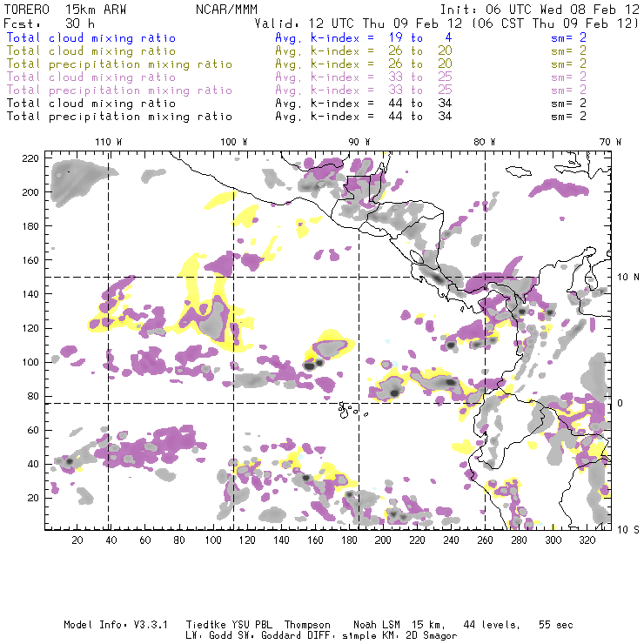This screenshot has height=644, width=644.
Task: Select the "44 levels," footer text
Action: click(492, 625)
